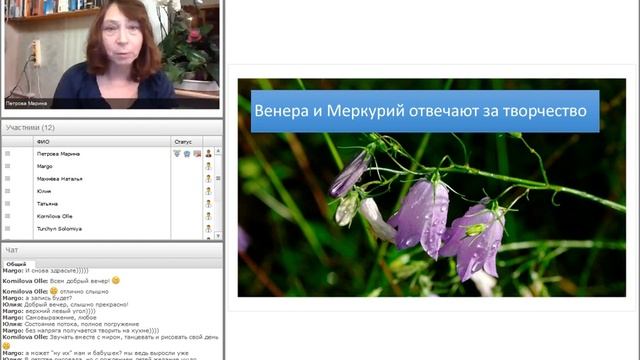Click the smiley emoji before 'отлично слышно'
Screen dimensions: 640x360
click(x=54, y=291)
